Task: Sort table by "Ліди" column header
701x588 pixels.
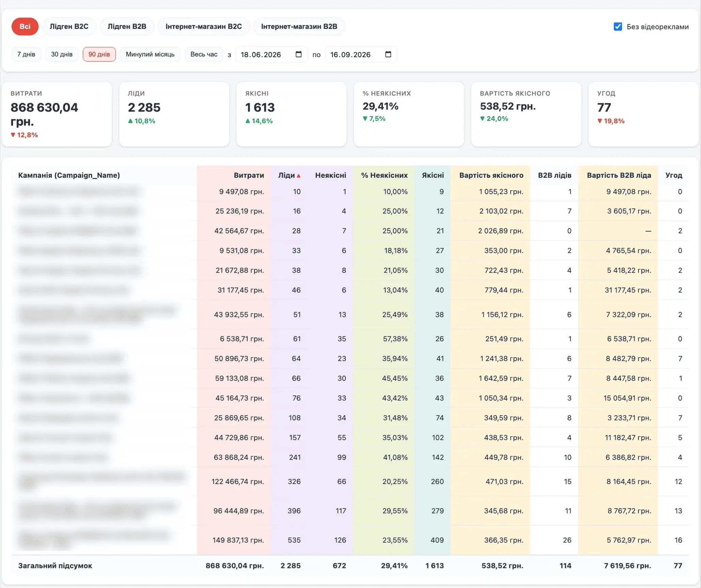Action: pyautogui.click(x=289, y=175)
